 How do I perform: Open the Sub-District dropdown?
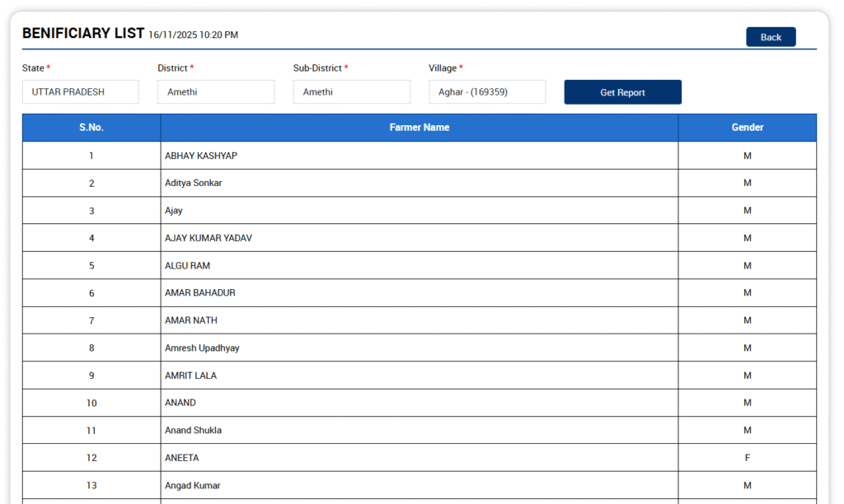click(351, 92)
